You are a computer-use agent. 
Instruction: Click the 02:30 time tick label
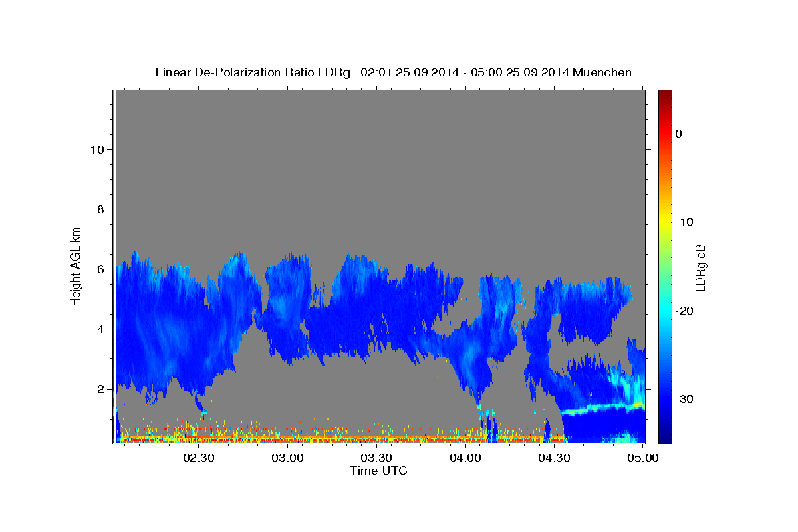pyautogui.click(x=199, y=458)
